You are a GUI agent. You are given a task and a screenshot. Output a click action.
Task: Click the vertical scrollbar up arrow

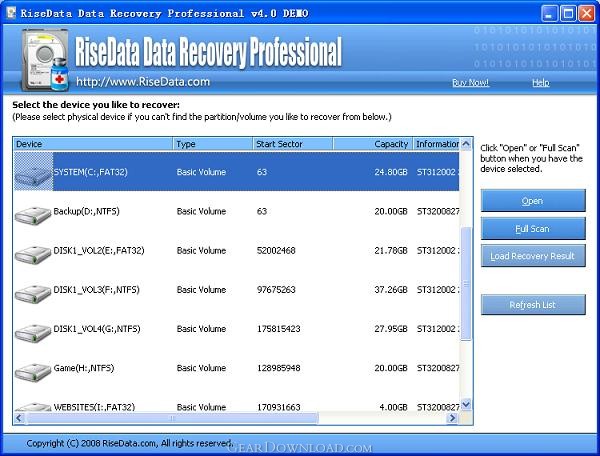[x=466, y=144]
